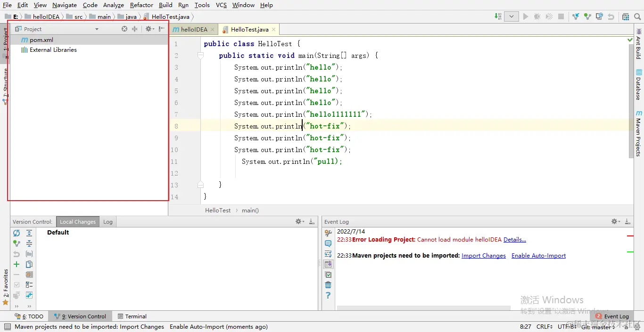This screenshot has width=644, height=332.
Task: Click the scroll-from-source target icon in Project panel
Action: 124,29
